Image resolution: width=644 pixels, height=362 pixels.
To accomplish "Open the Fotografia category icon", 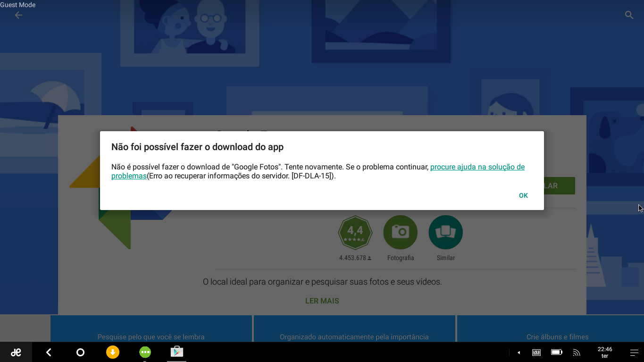I will click(401, 232).
